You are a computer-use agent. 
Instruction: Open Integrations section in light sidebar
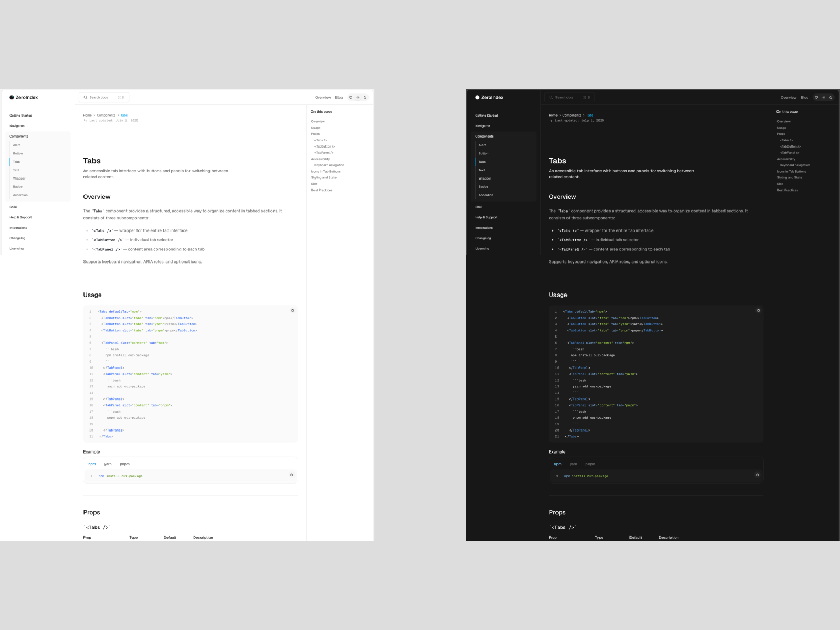[18, 228]
